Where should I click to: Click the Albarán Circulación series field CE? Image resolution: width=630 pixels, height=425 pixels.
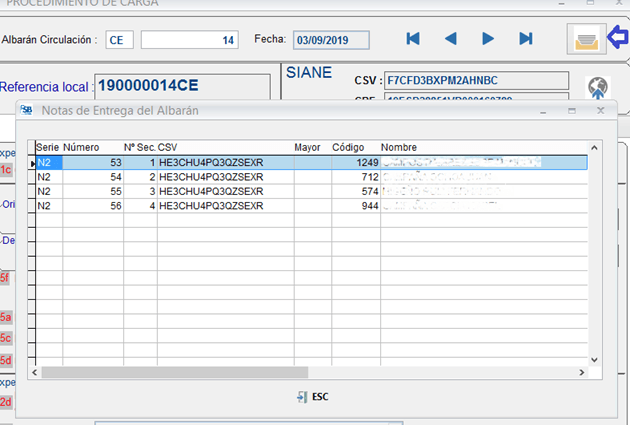click(119, 40)
